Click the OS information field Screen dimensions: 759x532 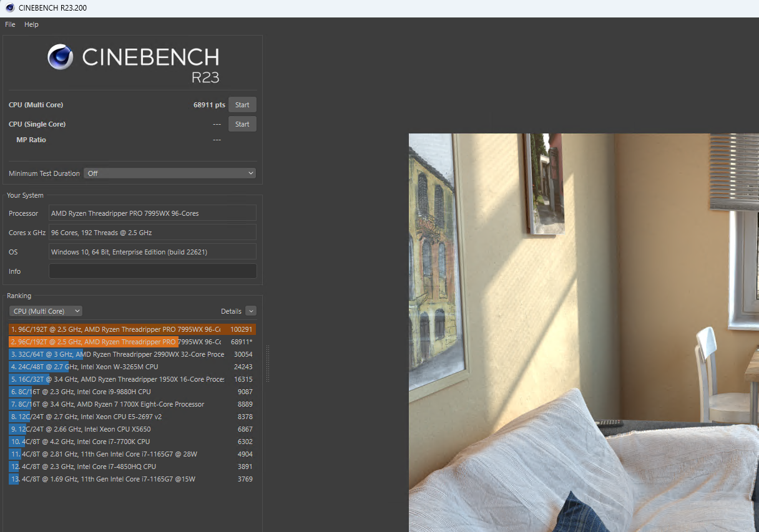click(152, 252)
